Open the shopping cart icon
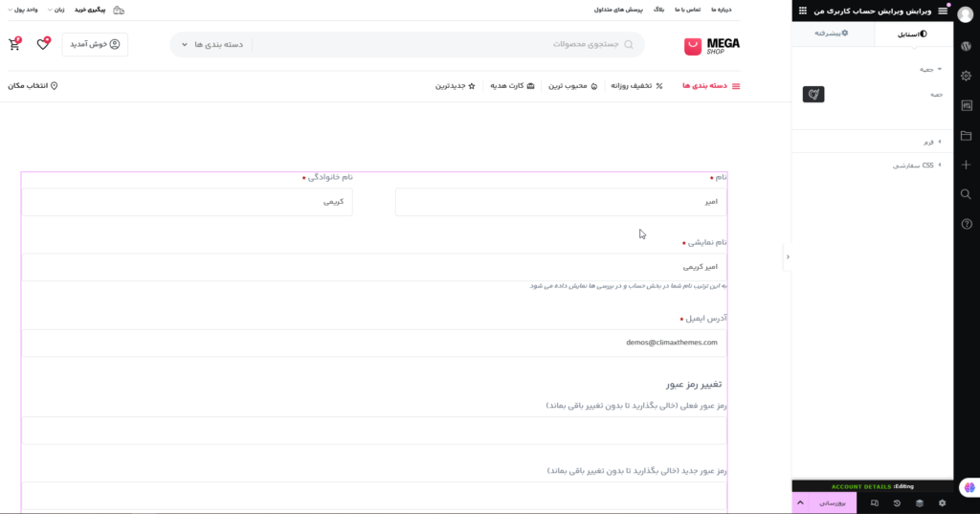980x514 pixels. click(14, 44)
